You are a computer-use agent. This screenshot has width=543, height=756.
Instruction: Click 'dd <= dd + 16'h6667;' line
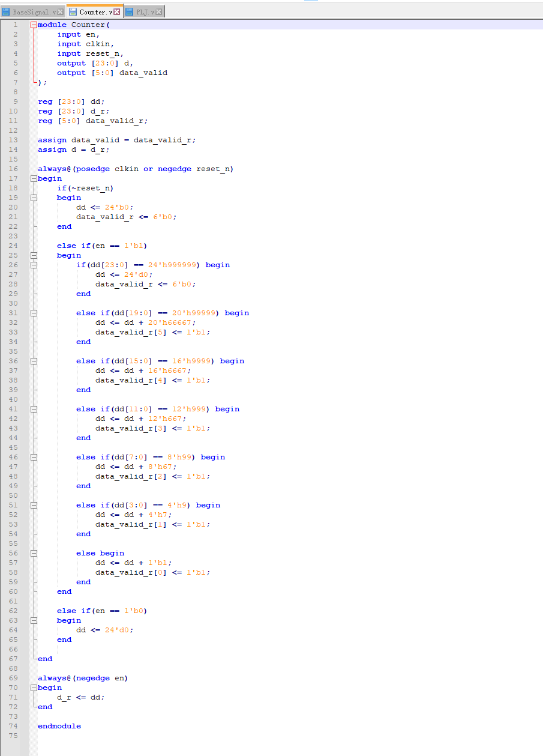pos(143,370)
